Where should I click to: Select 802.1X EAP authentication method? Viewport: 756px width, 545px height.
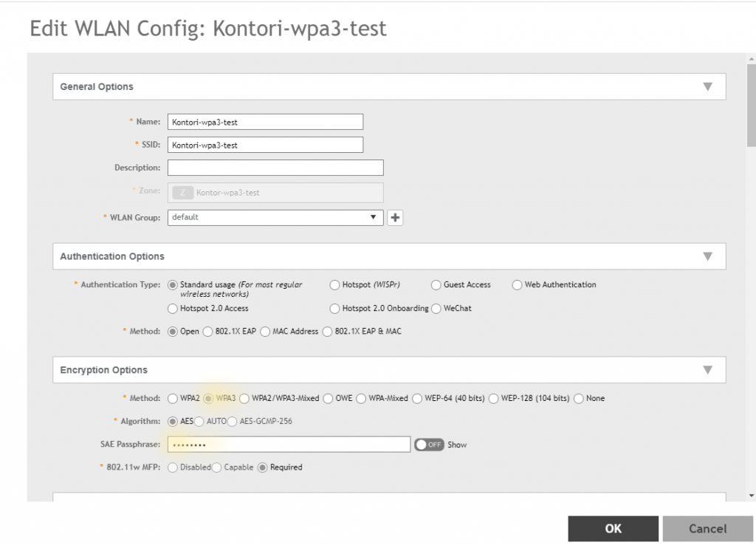(208, 332)
